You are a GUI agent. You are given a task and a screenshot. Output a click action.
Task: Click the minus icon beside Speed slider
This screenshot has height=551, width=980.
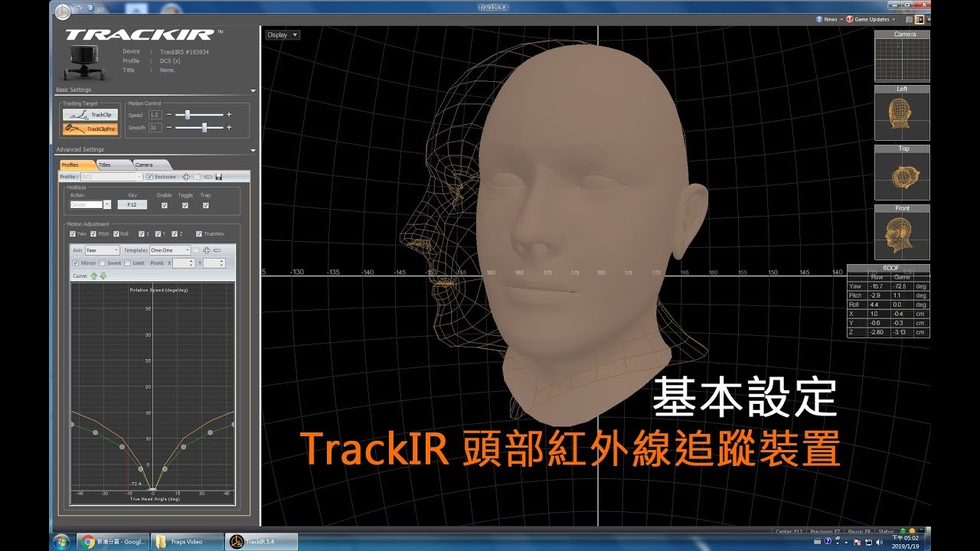[x=169, y=115]
